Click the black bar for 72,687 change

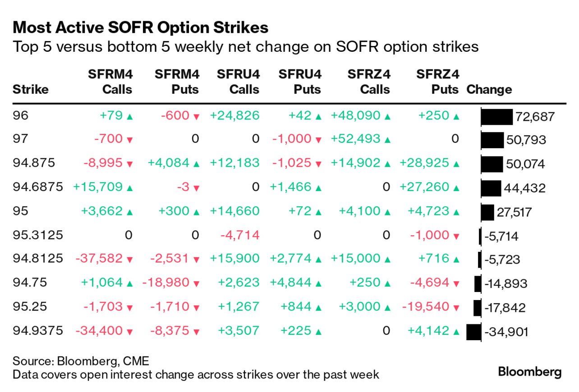pyautogui.click(x=497, y=117)
